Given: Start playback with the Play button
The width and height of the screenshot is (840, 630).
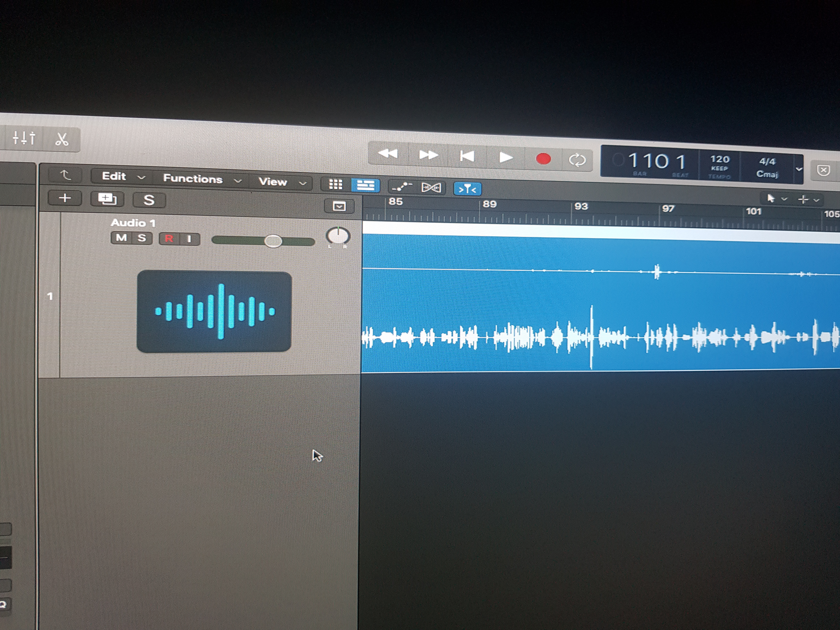Looking at the screenshot, I should 505,157.
